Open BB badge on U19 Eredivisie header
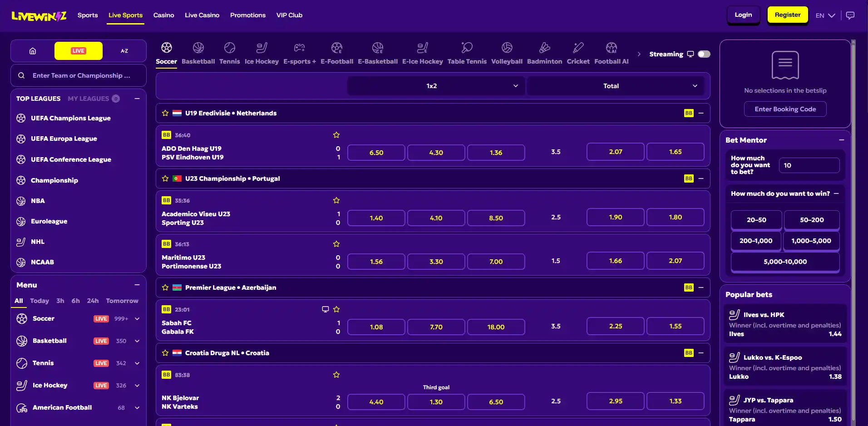868x426 pixels. pos(689,113)
